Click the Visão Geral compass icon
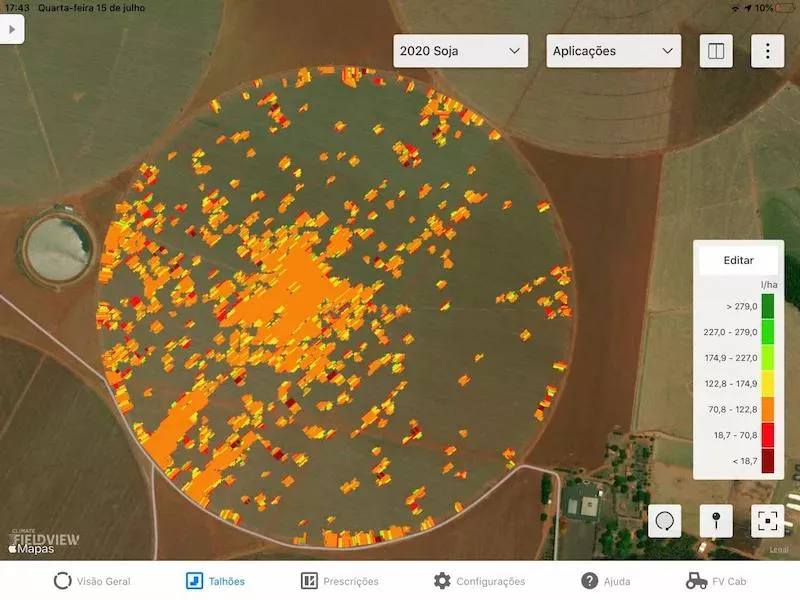The image size is (800, 600). pos(62,581)
